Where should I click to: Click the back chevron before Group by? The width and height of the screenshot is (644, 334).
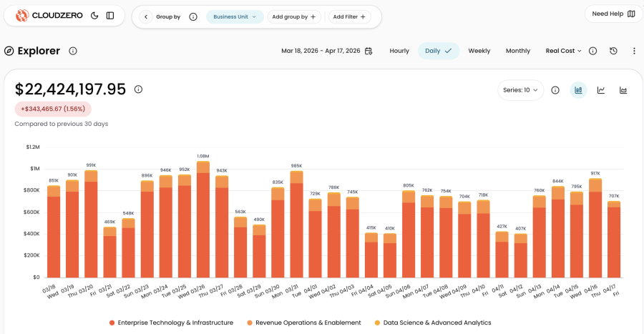click(x=146, y=17)
